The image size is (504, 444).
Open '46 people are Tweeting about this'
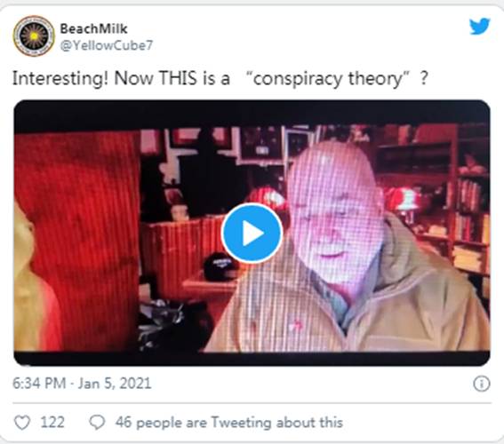pyautogui.click(x=229, y=422)
